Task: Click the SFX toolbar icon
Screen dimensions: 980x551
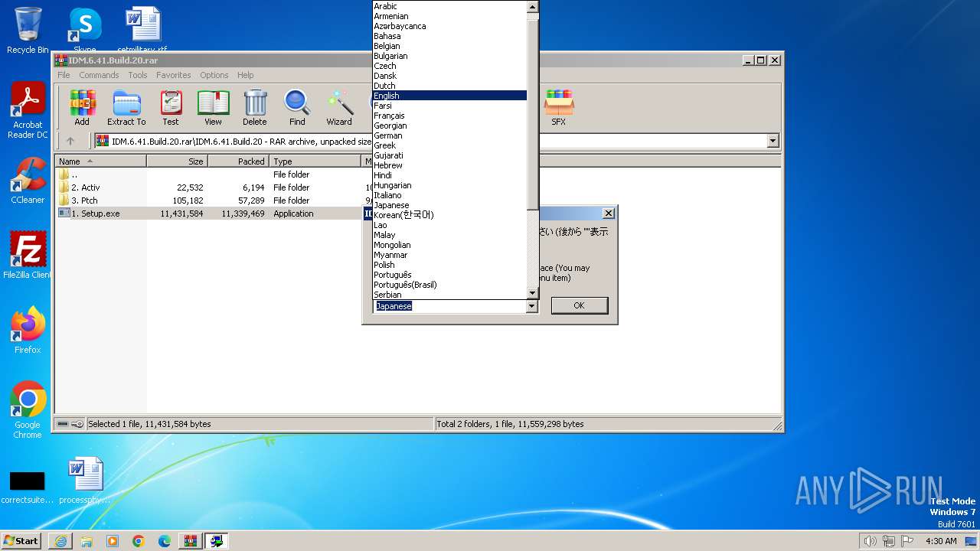Action: pyautogui.click(x=559, y=107)
